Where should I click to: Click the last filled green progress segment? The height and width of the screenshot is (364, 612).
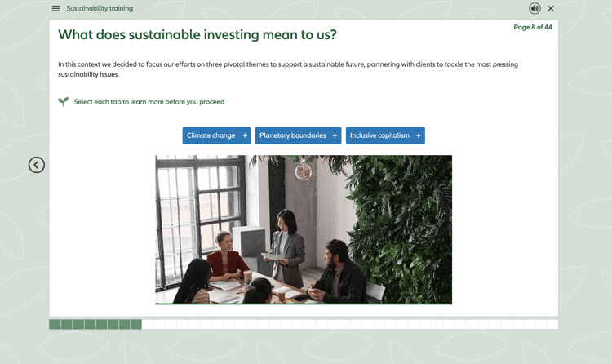[x=135, y=325]
